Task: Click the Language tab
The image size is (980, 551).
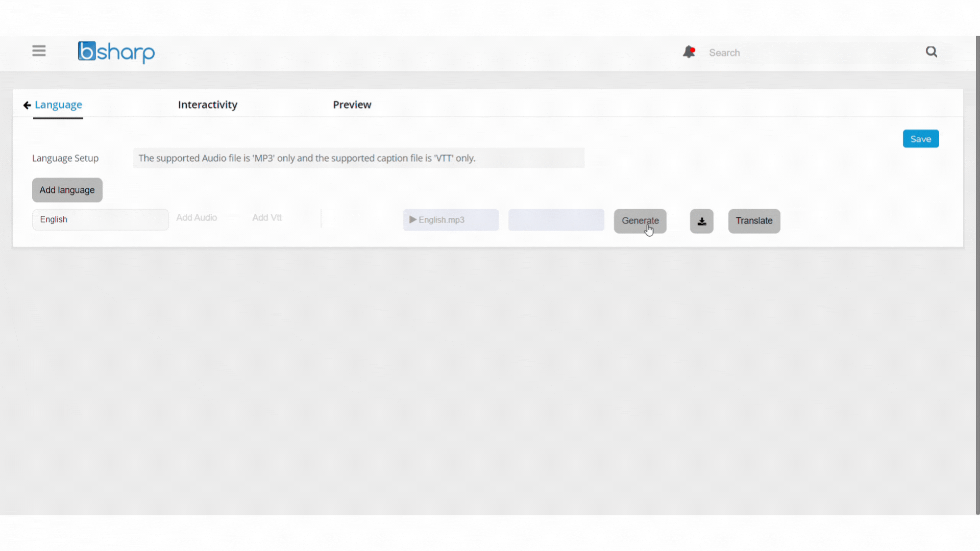Action: [58, 104]
